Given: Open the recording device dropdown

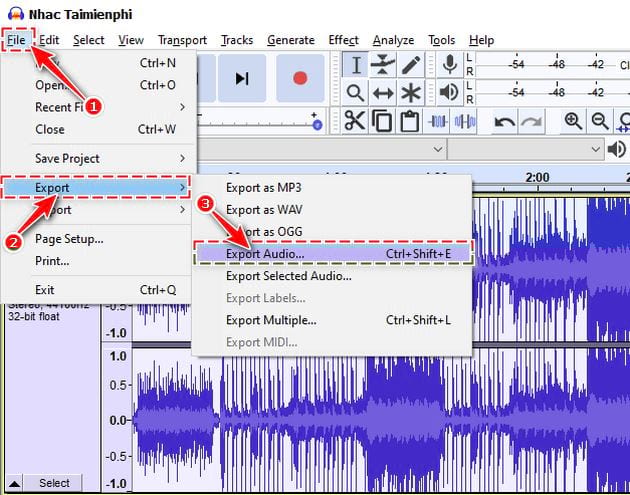Looking at the screenshot, I should click(321, 149).
